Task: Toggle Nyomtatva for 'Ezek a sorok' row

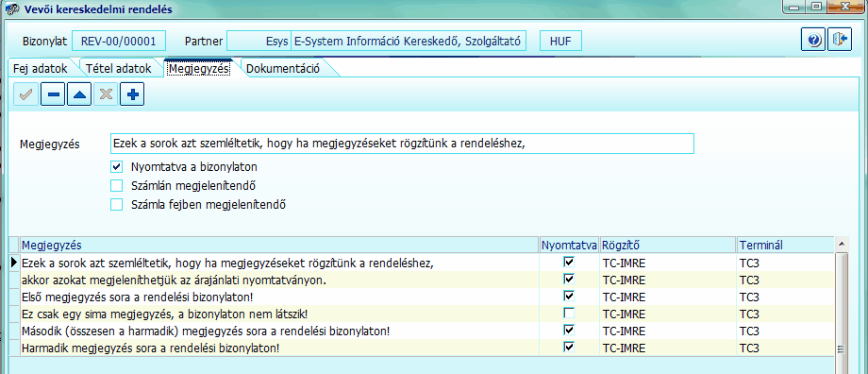Action: [x=569, y=262]
